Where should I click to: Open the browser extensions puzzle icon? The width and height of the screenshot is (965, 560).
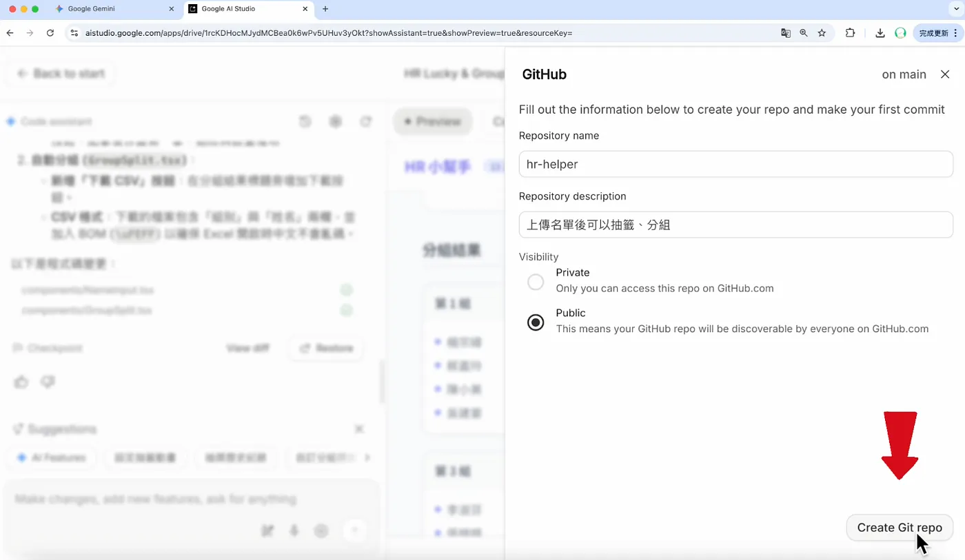pos(850,33)
